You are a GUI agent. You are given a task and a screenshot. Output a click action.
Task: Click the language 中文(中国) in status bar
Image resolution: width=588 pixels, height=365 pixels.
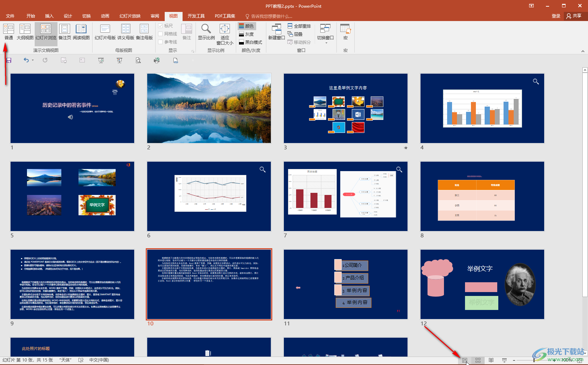pos(99,360)
